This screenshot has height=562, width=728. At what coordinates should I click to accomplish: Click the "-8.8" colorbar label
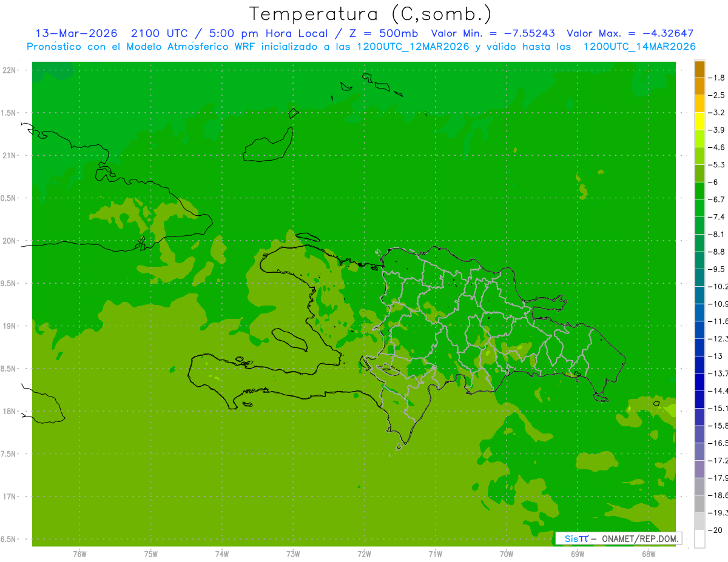[x=717, y=252]
